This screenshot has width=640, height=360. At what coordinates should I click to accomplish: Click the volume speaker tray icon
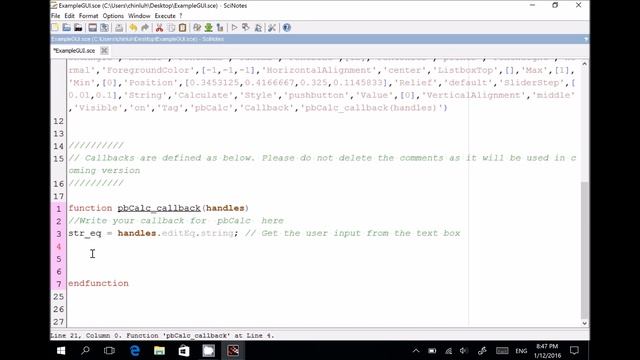(x=464, y=351)
